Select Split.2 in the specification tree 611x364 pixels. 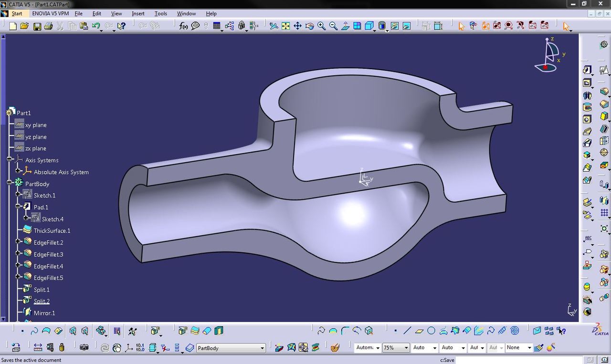(42, 302)
